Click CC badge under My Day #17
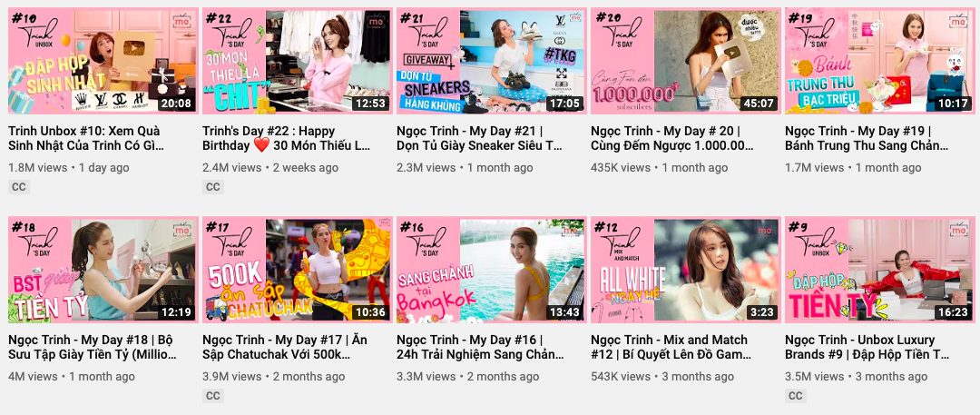Screen dimensions: 980x415 [213, 396]
